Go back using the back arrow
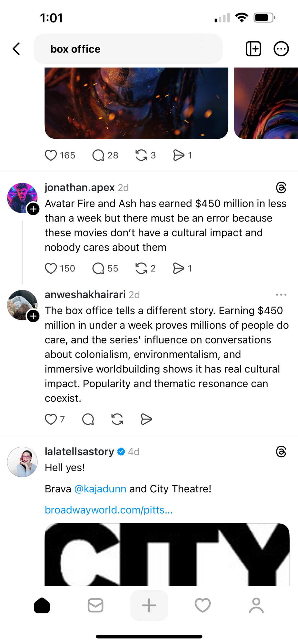Viewport: 298px width, 644px height. click(16, 49)
